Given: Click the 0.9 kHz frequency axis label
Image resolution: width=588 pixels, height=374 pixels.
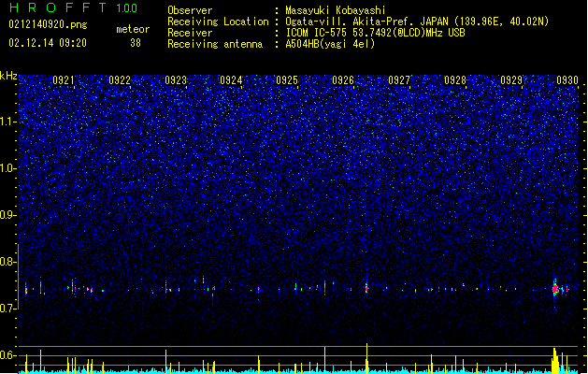Looking at the screenshot, I should coord(8,215).
